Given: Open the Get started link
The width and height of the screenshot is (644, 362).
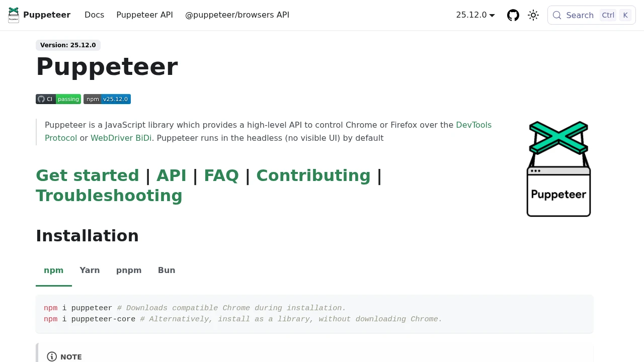Looking at the screenshot, I should [x=88, y=175].
